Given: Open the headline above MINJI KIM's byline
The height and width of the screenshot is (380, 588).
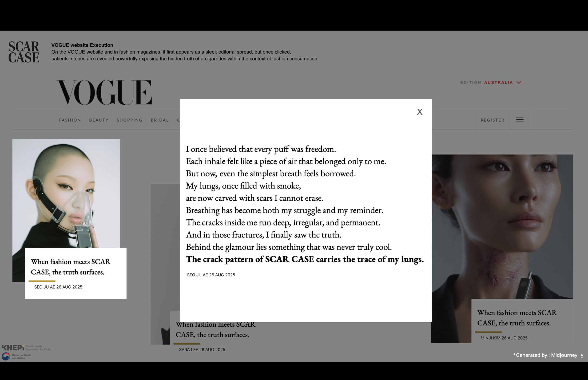Looking at the screenshot, I should [x=517, y=318].
